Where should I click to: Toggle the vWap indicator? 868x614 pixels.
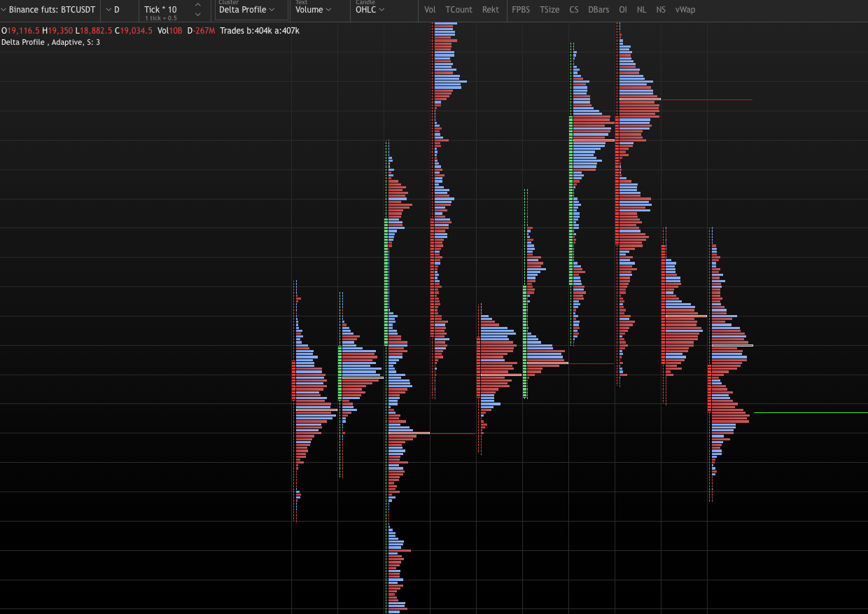click(685, 10)
